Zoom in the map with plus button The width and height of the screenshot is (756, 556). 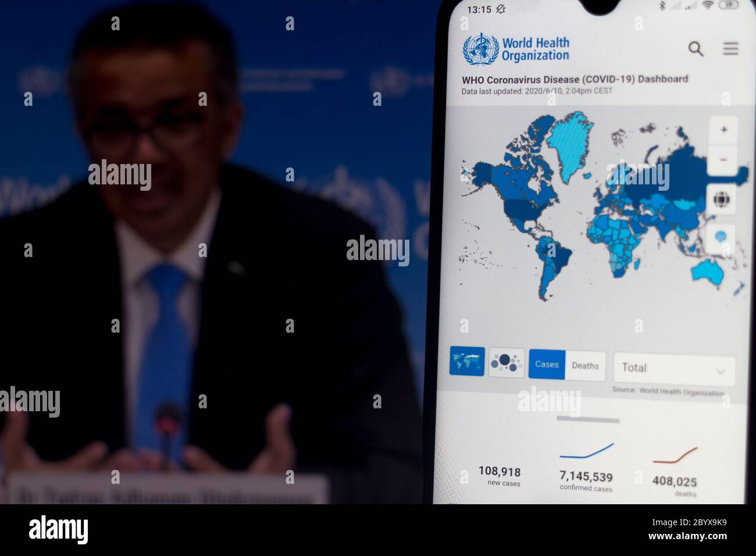[723, 130]
